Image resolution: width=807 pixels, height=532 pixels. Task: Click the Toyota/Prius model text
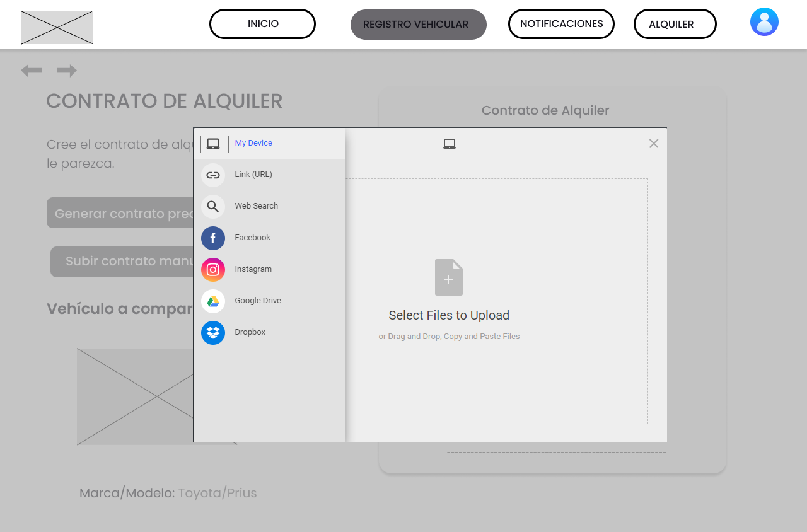click(x=218, y=493)
